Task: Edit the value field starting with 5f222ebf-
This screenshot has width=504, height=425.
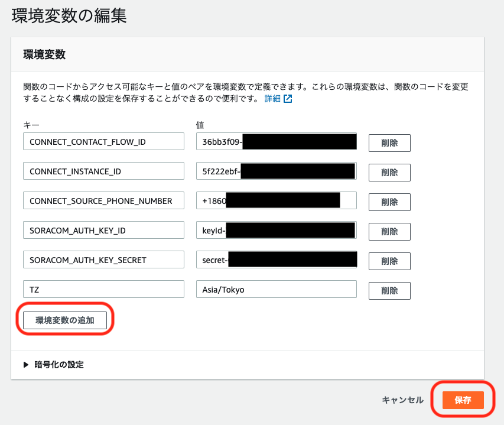Action: (277, 171)
